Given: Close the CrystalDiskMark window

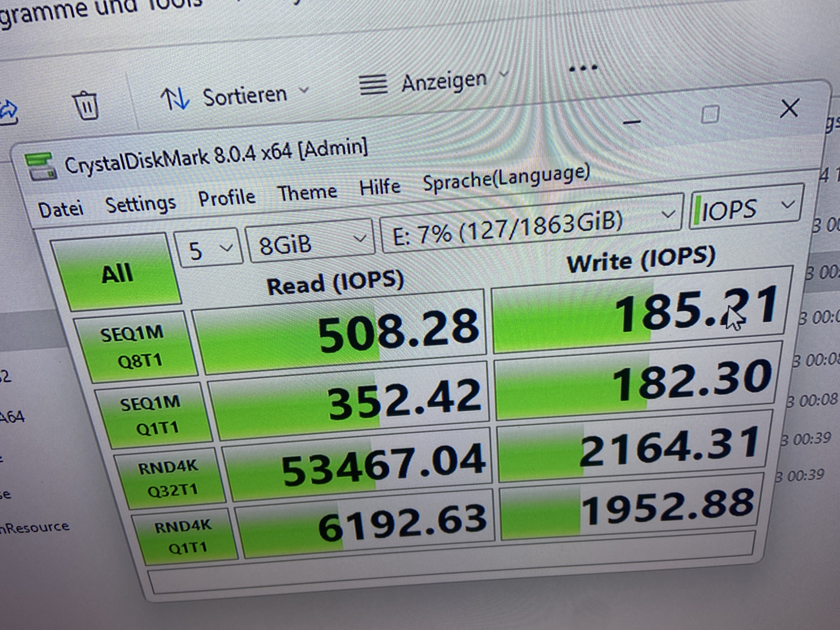Looking at the screenshot, I should (789, 108).
